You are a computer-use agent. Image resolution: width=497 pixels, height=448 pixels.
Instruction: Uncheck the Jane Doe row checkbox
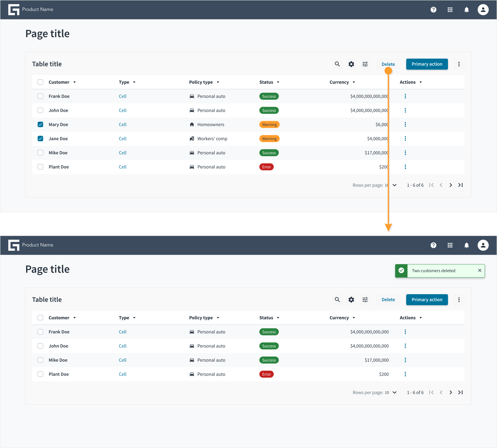40,139
